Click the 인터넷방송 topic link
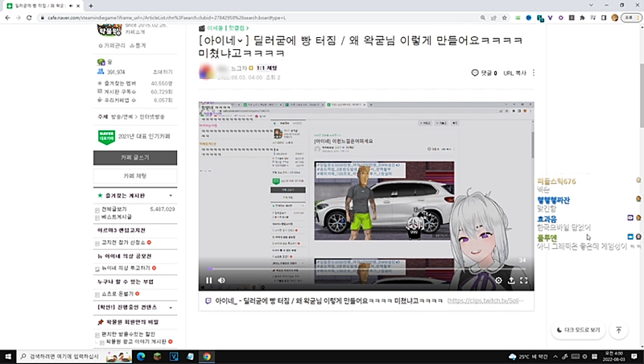The image size is (644, 364). (x=152, y=117)
